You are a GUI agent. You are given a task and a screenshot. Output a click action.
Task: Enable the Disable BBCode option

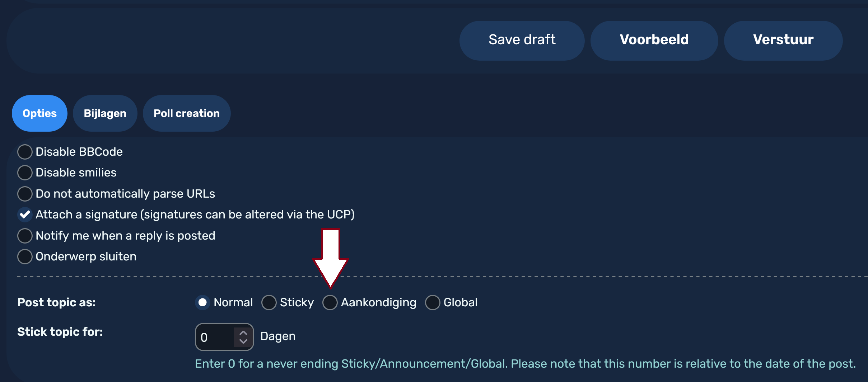pos(24,151)
